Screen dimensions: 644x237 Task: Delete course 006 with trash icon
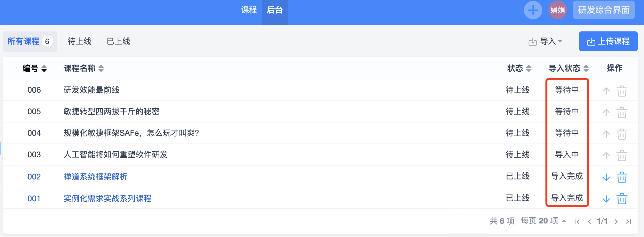tap(622, 91)
